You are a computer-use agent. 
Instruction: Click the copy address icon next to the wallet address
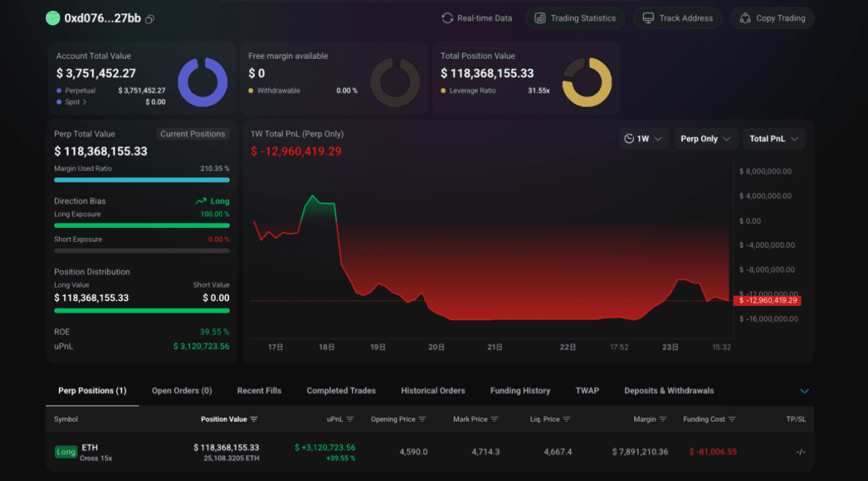click(150, 19)
